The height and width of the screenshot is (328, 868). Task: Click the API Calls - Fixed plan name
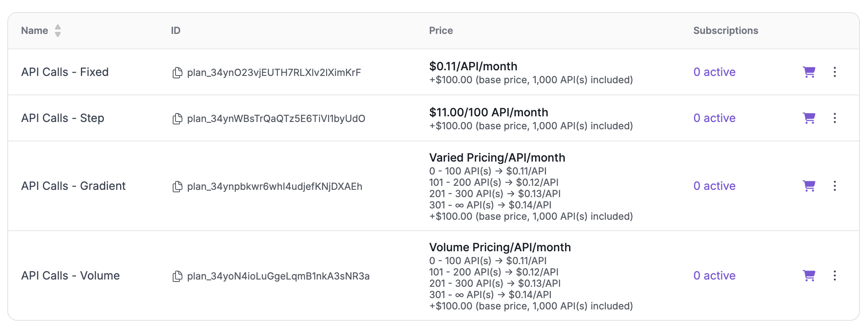click(x=65, y=72)
